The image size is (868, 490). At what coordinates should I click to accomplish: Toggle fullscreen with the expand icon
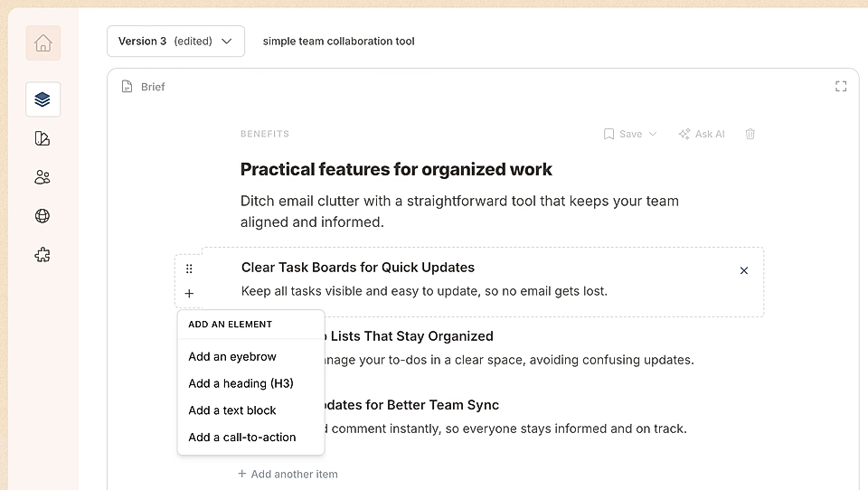point(841,87)
